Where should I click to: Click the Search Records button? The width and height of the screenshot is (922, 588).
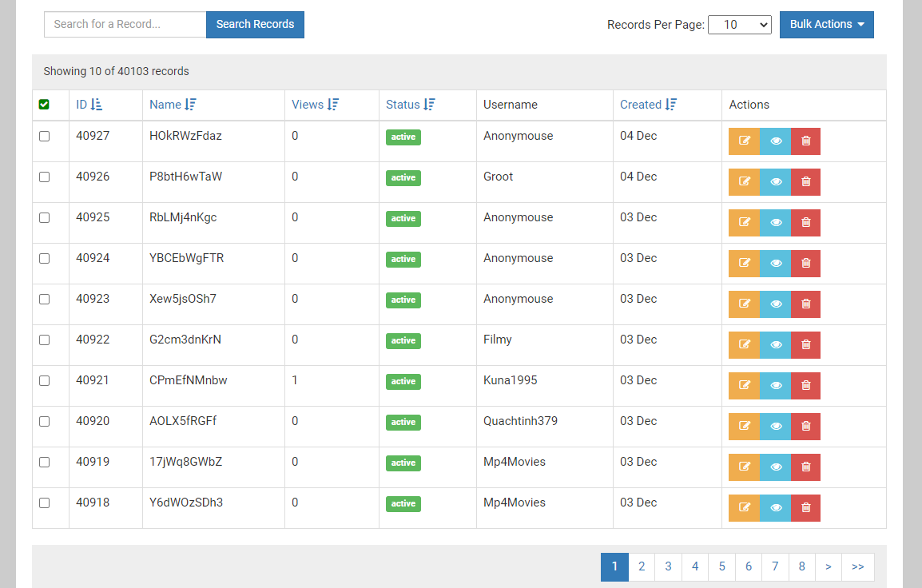[255, 24]
